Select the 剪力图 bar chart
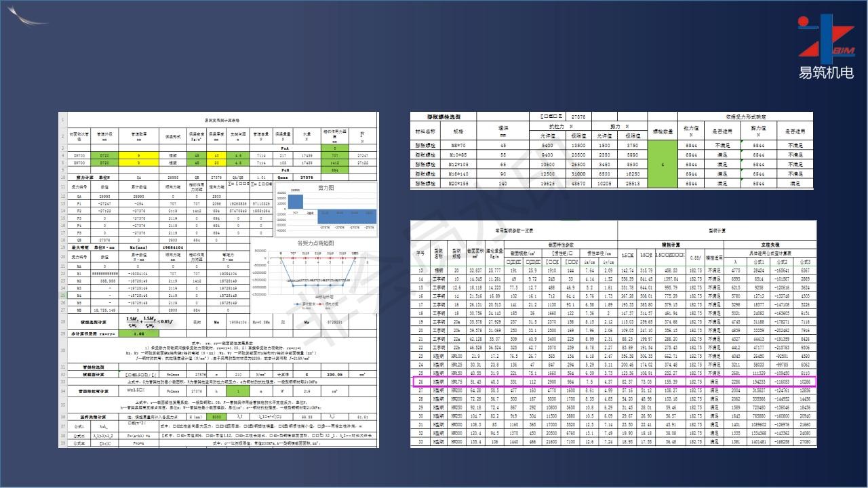The height and width of the screenshot is (488, 868). pyautogui.click(x=326, y=210)
